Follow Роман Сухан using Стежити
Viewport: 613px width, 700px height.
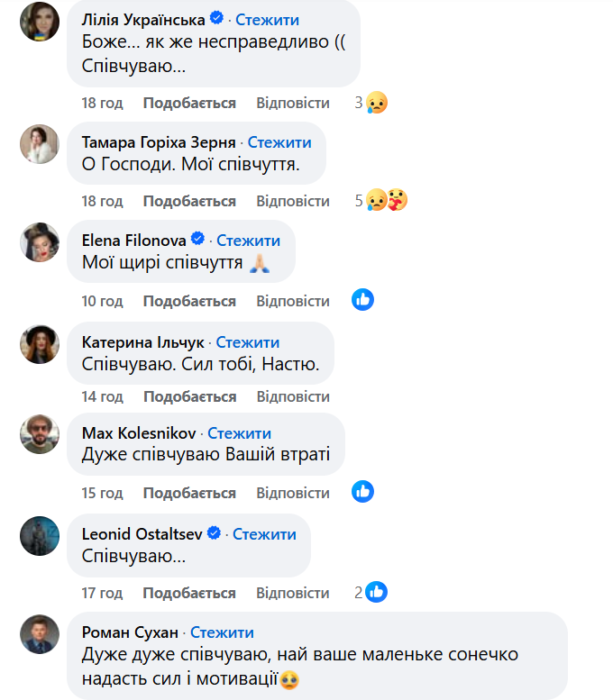point(222,632)
